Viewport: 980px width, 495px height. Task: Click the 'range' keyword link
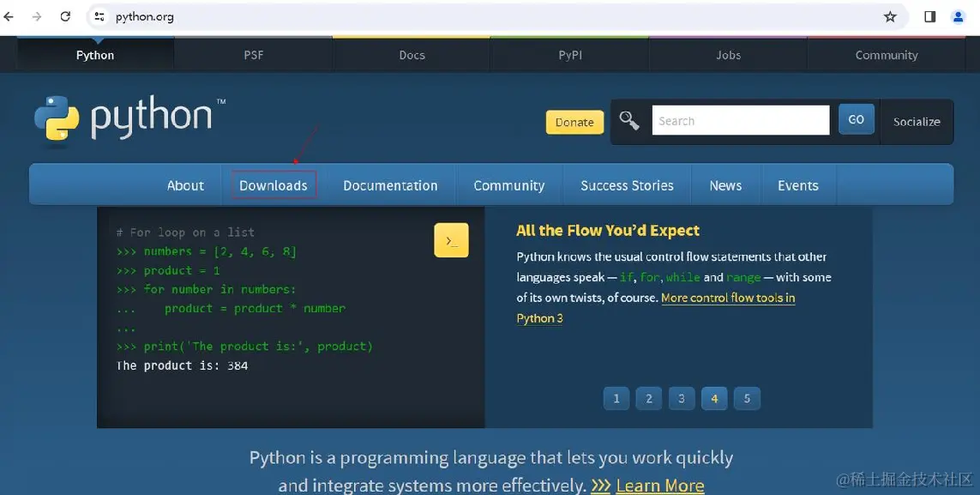743,277
